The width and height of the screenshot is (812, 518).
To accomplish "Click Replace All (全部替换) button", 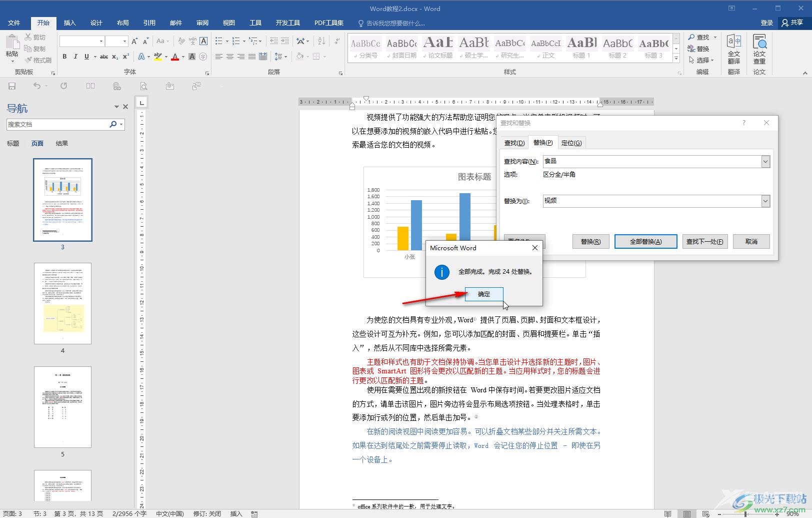I will click(x=645, y=242).
